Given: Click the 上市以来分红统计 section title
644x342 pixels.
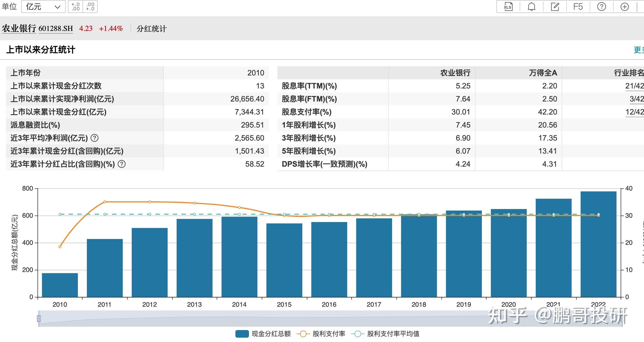Looking at the screenshot, I should coord(40,50).
